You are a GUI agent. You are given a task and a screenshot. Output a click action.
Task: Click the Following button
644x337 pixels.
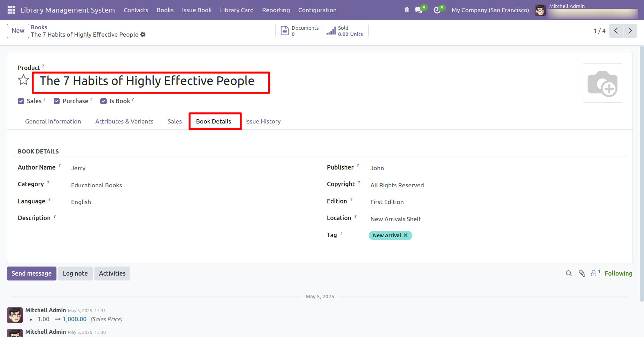coord(619,274)
